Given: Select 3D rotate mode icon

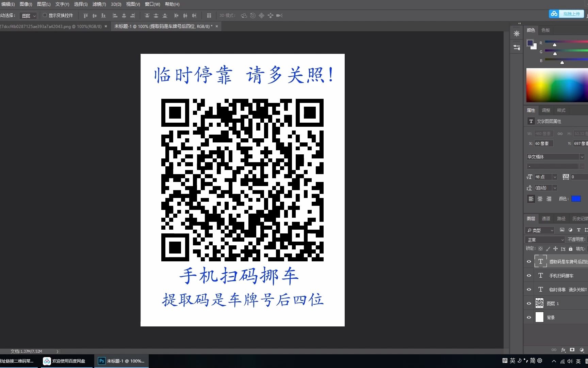Looking at the screenshot, I should click(x=244, y=16).
